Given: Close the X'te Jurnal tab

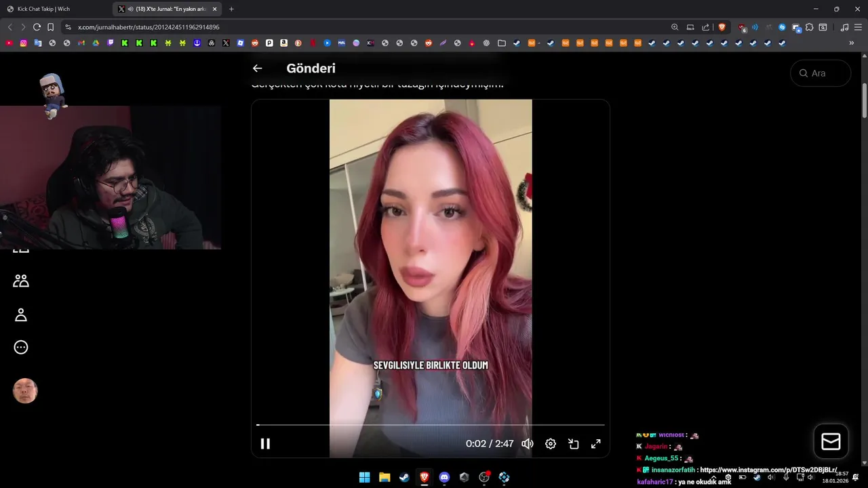Looking at the screenshot, I should [214, 9].
